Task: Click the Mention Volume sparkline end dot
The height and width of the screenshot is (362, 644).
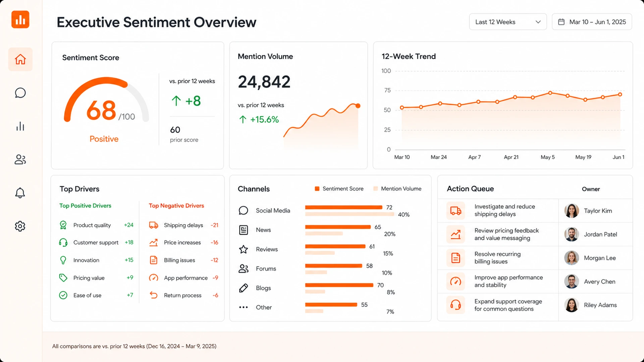Action: 358,106
